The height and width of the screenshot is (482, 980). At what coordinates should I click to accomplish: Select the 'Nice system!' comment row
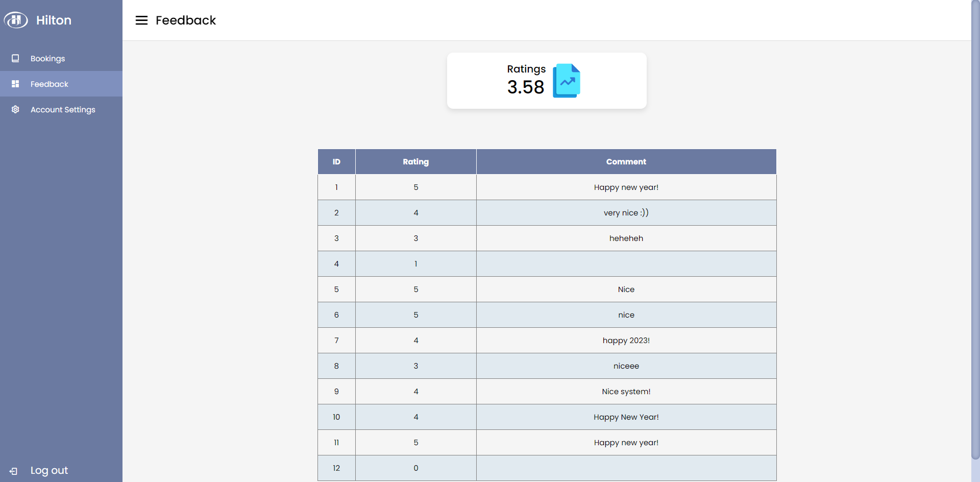[x=626, y=392]
